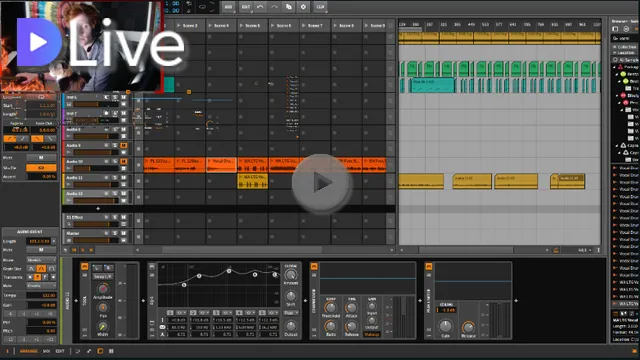
Task: Click power icon of the Peak Limiter
Action: 429,267
